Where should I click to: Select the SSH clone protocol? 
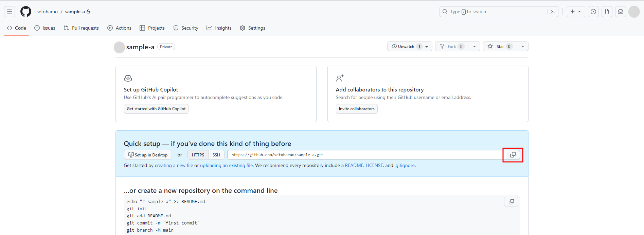(x=216, y=155)
